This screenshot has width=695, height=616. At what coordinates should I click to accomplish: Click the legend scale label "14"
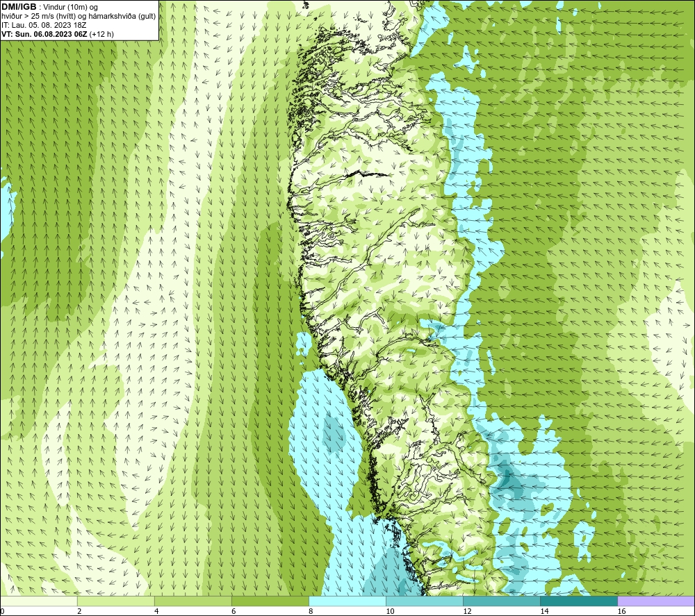coord(544,612)
